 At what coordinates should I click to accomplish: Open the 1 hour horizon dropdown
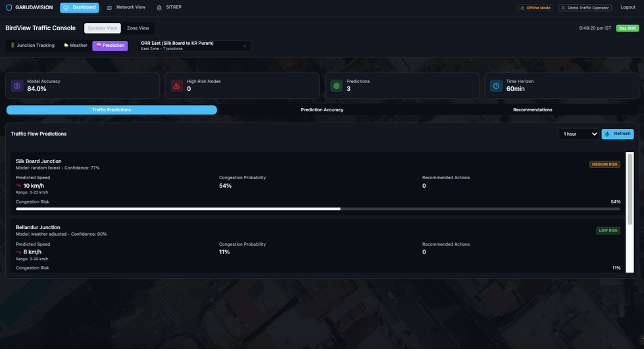tap(579, 134)
